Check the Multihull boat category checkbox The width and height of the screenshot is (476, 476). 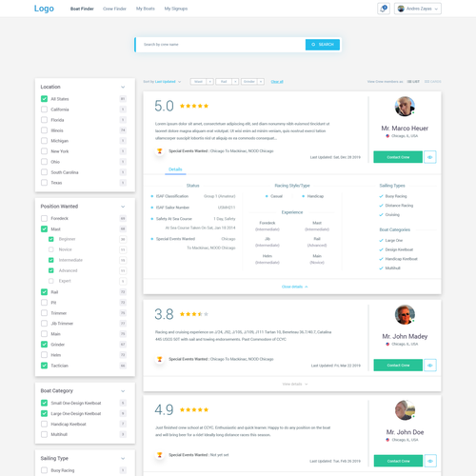click(44, 434)
